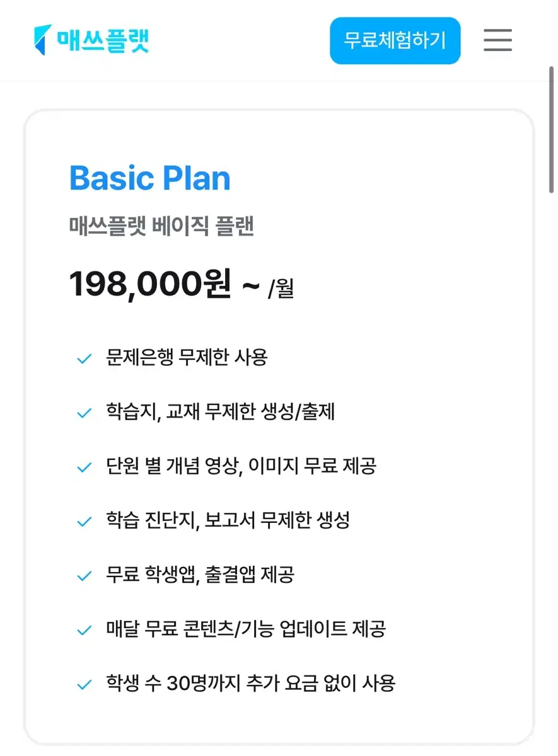Click checkmark beside 무료 학생앱, 출결앱 제공
This screenshot has height=756, width=558.
(x=84, y=576)
